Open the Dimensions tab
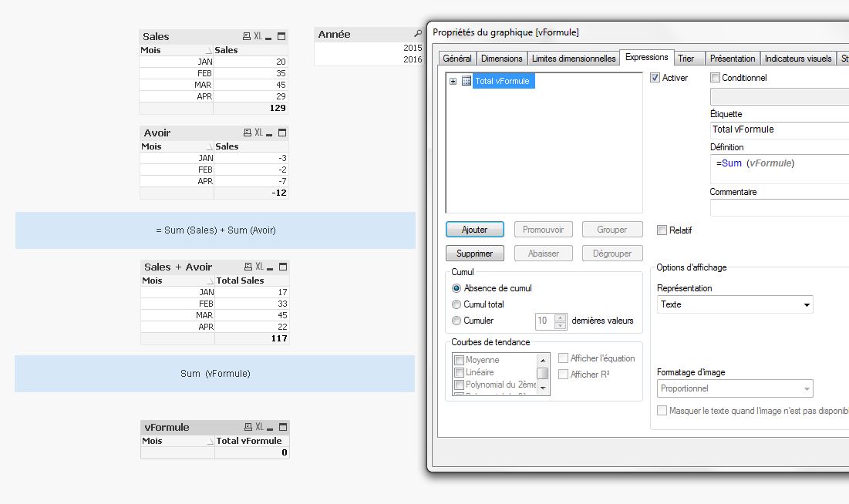This screenshot has height=504, width=849. click(x=501, y=59)
